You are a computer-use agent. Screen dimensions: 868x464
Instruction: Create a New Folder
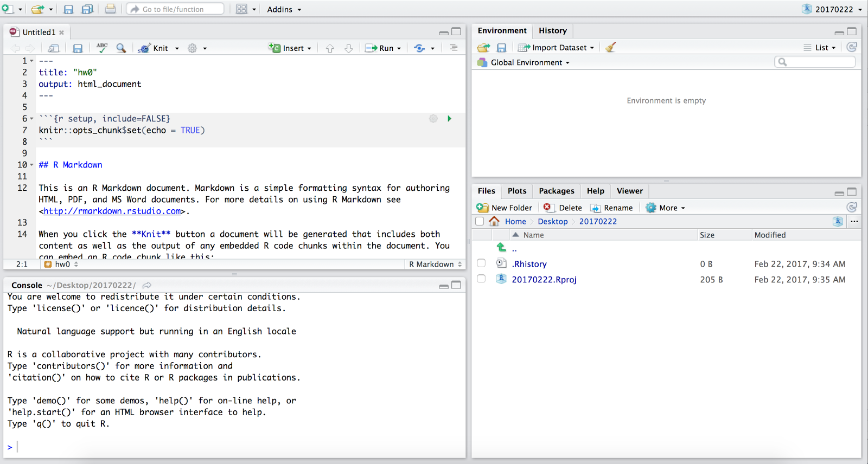505,208
